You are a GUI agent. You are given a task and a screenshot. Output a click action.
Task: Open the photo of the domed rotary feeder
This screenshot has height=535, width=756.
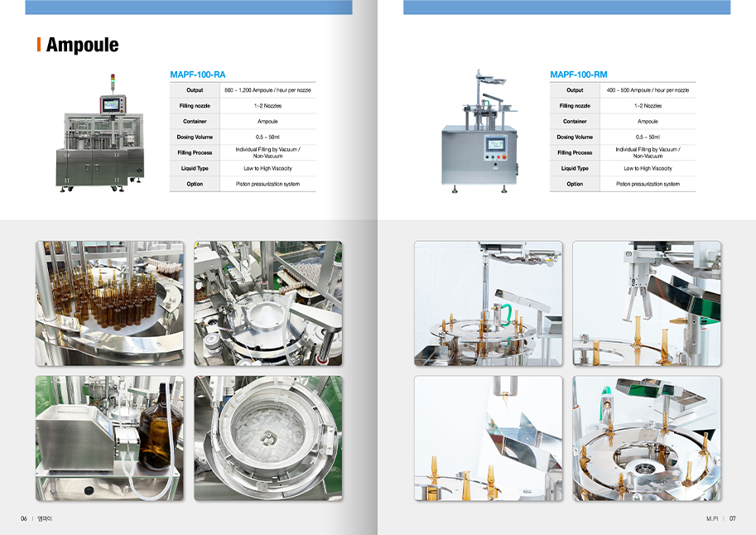click(x=267, y=303)
